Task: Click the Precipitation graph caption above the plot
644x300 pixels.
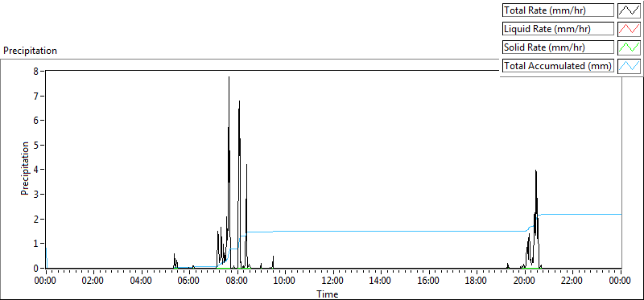Action: (30, 51)
